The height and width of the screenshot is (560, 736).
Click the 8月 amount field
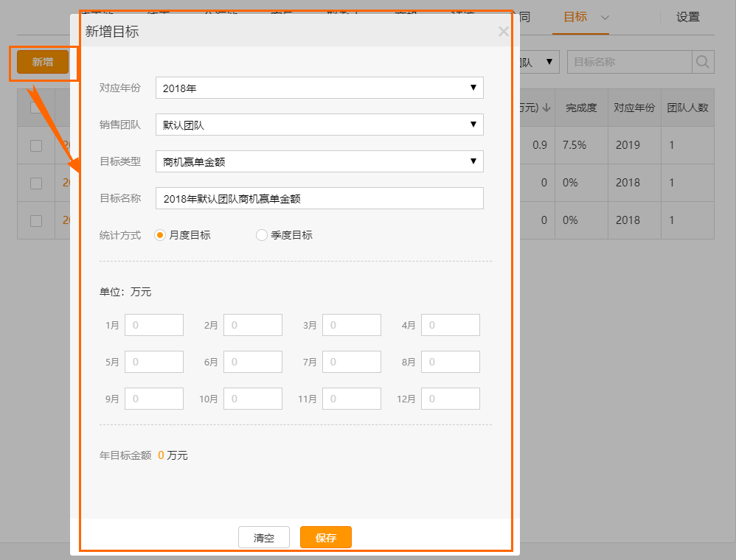coord(451,362)
